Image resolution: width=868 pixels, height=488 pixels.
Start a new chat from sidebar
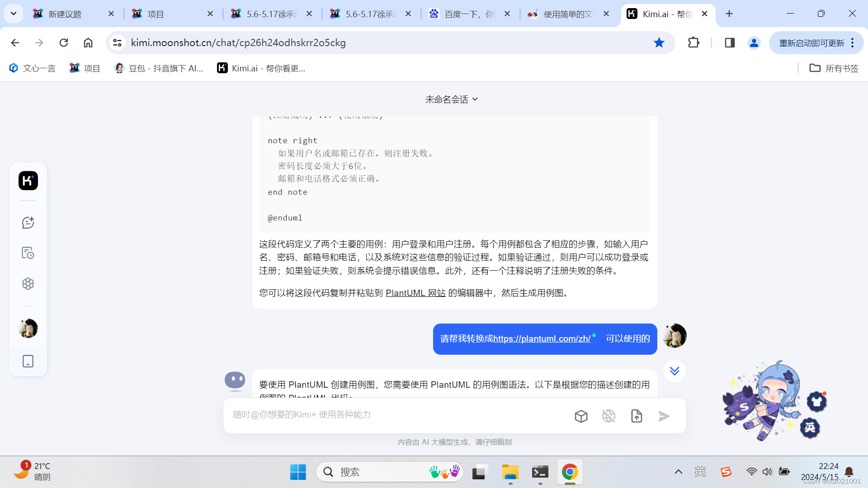(28, 222)
